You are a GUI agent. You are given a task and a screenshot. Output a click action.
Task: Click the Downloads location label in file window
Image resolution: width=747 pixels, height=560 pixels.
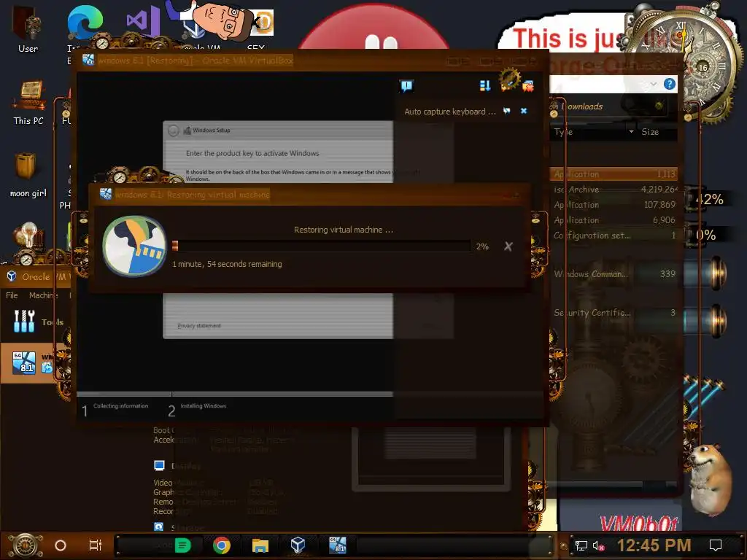pyautogui.click(x=583, y=106)
